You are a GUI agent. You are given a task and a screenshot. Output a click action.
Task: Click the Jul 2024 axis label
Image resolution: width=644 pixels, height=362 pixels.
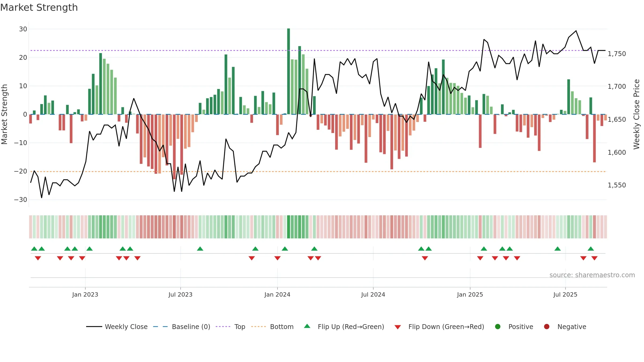(373, 294)
